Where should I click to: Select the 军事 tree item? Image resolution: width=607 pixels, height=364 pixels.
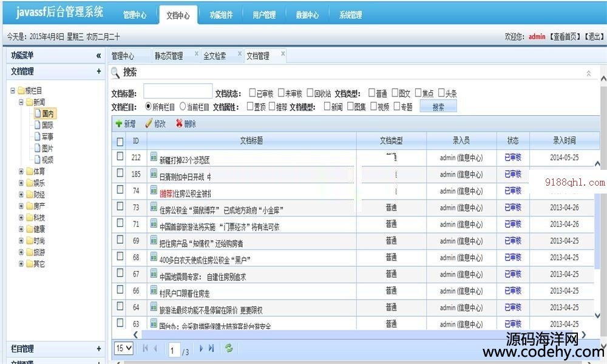[x=47, y=136]
